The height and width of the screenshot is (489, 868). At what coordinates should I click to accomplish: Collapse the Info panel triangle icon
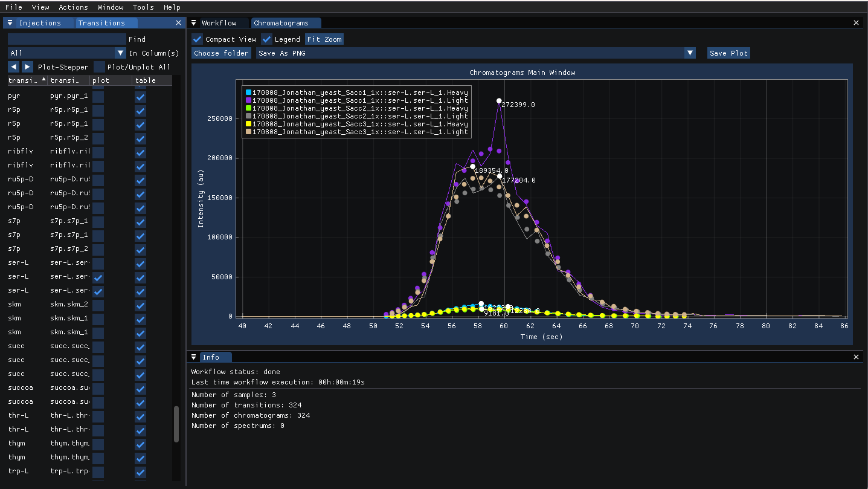194,357
